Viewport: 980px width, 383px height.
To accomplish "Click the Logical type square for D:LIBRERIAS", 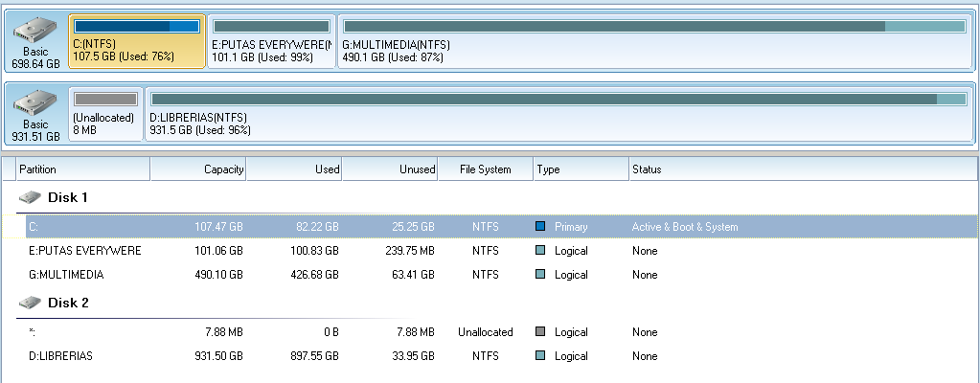I will click(x=540, y=356).
